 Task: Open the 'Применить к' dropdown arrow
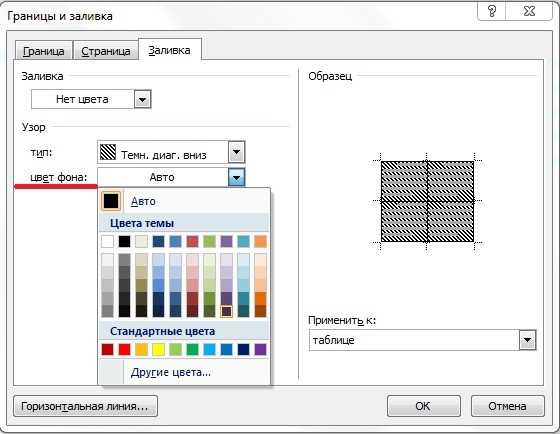pyautogui.click(x=528, y=340)
